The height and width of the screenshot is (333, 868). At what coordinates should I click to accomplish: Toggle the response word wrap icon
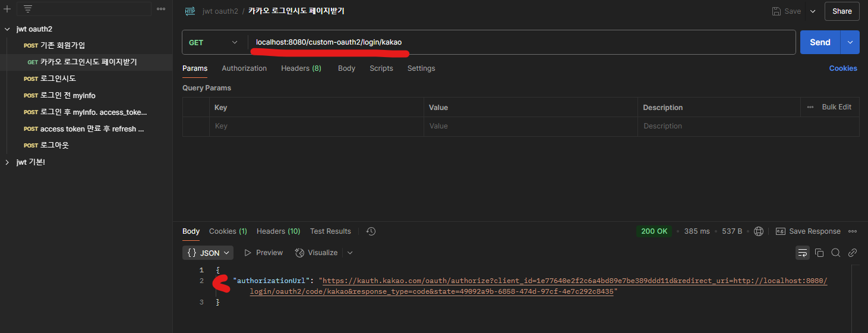(x=803, y=253)
